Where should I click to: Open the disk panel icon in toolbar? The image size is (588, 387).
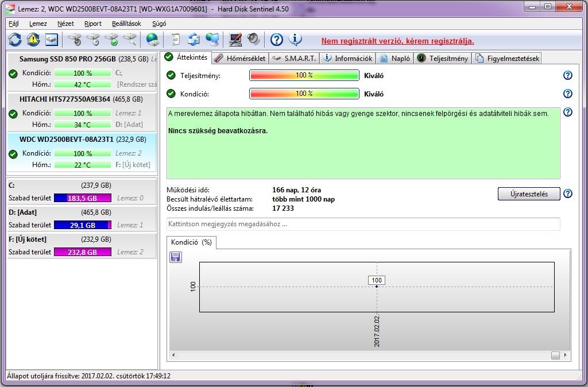click(x=51, y=40)
